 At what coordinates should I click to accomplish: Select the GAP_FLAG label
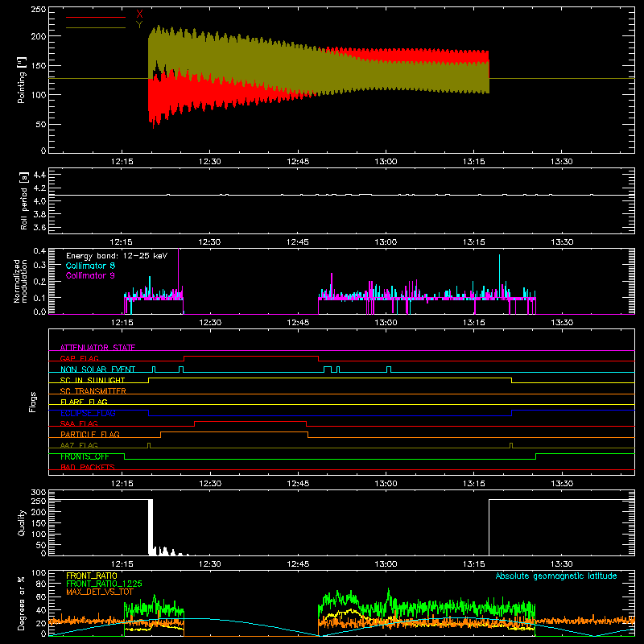[79, 358]
